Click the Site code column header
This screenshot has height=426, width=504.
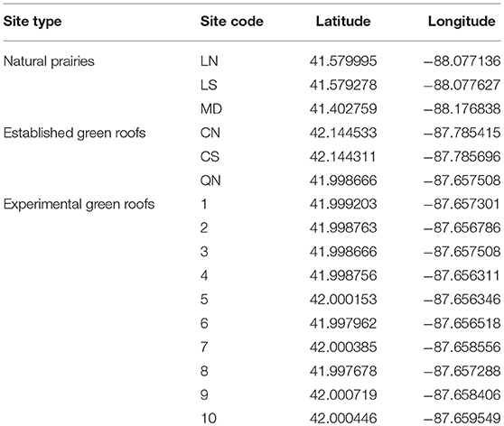point(232,21)
